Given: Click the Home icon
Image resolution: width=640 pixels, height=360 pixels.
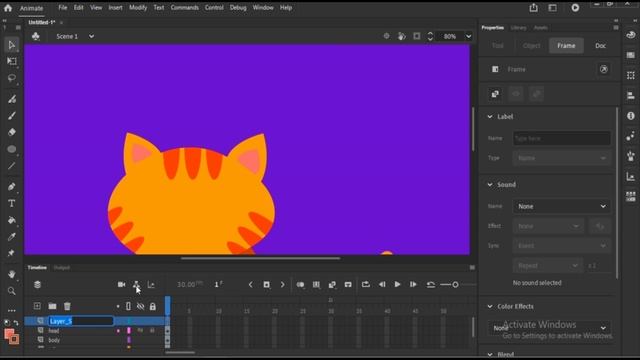Looking at the screenshot, I should pyautogui.click(x=8, y=7).
